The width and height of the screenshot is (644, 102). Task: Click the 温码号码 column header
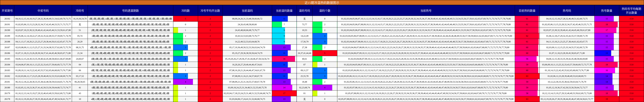click(304, 11)
